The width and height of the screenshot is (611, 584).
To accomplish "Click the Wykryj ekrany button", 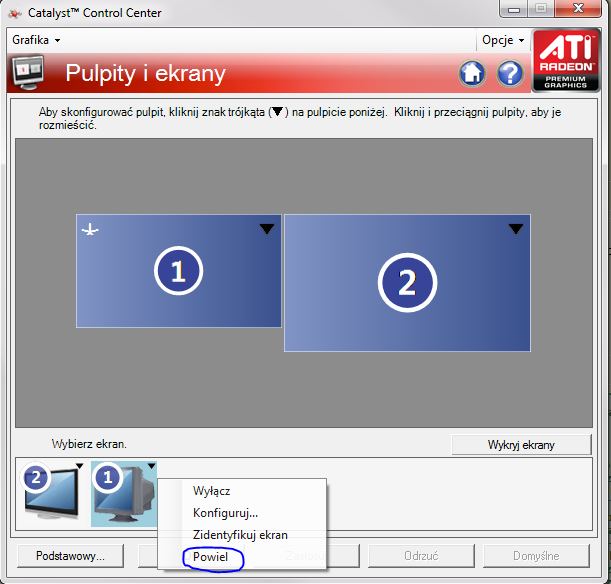I will click(x=521, y=445).
